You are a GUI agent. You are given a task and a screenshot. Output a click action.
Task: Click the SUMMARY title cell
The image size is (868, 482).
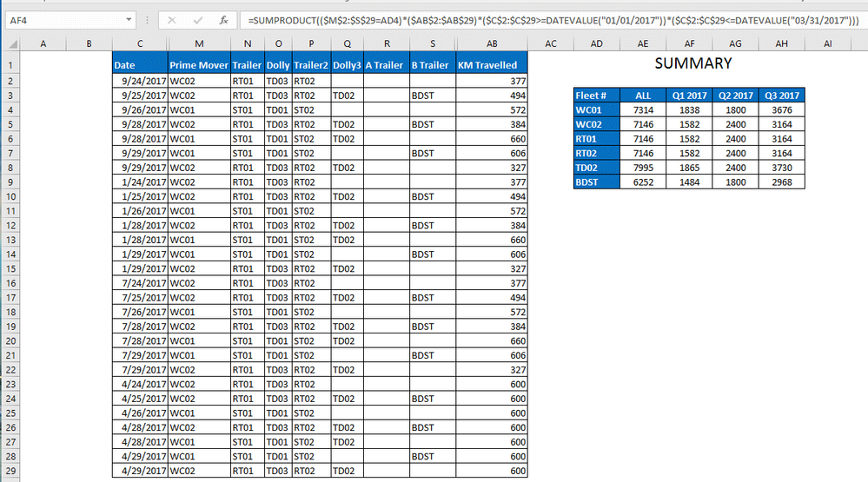click(693, 63)
